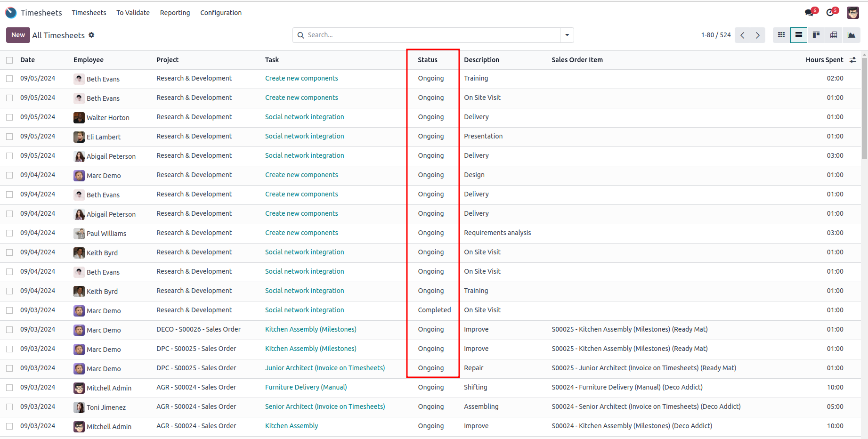Switch to the graph view
The width and height of the screenshot is (868, 439).
point(851,35)
